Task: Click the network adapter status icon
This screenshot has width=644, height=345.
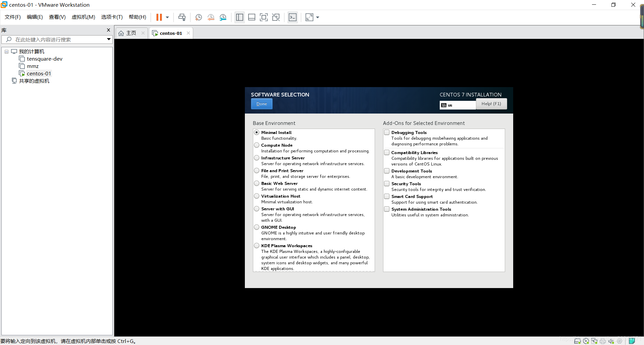Action: (x=594, y=341)
